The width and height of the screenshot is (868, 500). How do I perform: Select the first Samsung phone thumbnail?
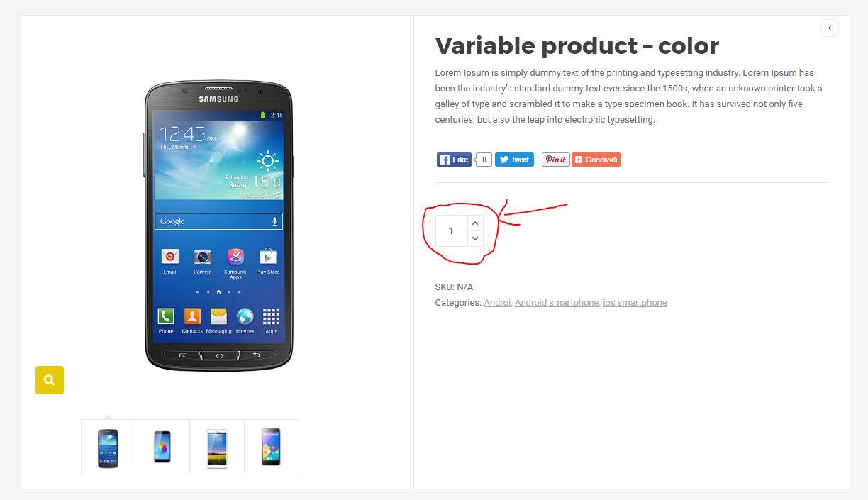pos(108,447)
